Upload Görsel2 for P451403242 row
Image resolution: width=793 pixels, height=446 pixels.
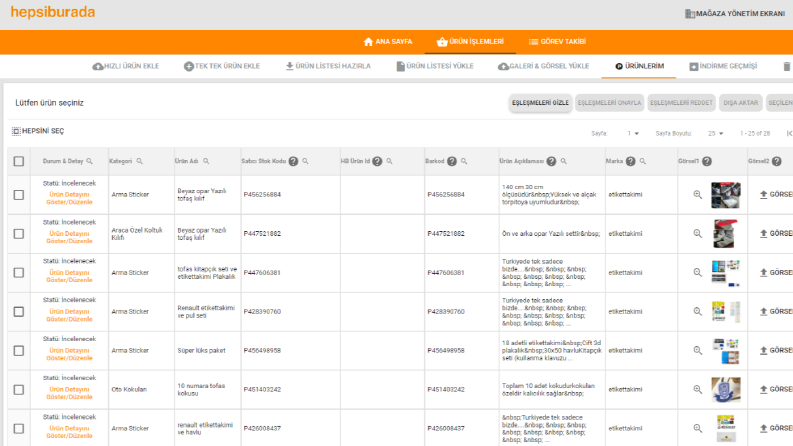pos(776,389)
